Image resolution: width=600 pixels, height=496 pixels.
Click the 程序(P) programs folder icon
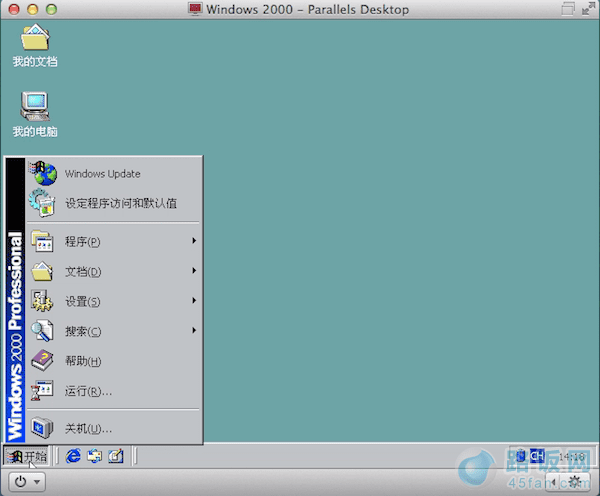pyautogui.click(x=42, y=241)
